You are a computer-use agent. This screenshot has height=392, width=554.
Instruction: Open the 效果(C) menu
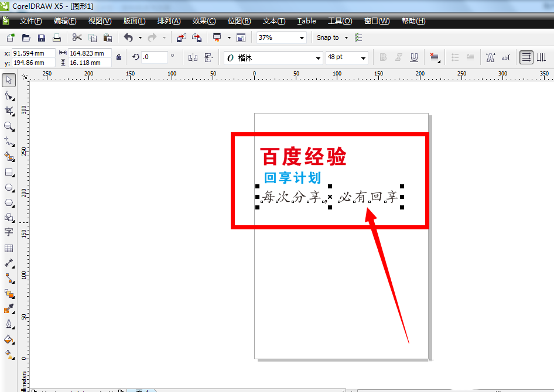tap(204, 21)
